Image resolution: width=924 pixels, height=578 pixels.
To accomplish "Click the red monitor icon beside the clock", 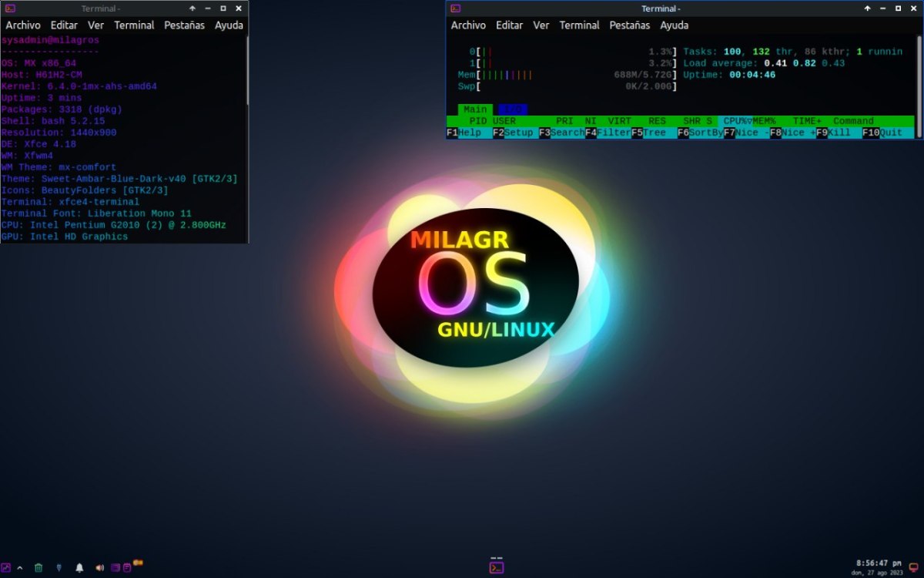I will 914,567.
